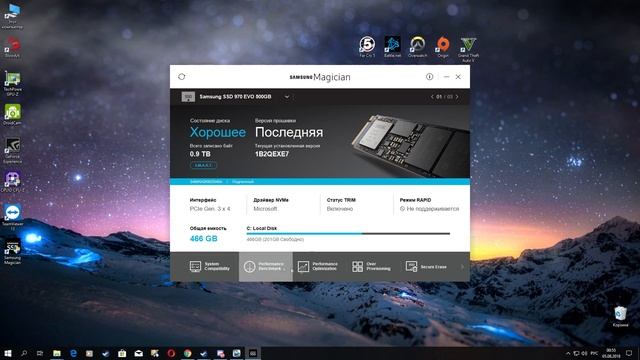Open the CPUID CPU-Z desktop shortcut
The height and width of the screenshot is (360, 640).
tap(12, 182)
